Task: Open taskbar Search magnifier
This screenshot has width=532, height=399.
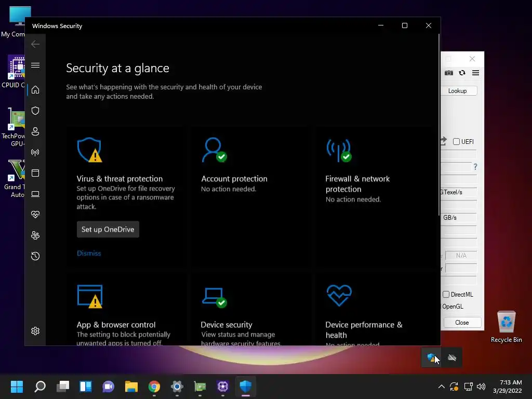Action: (x=39, y=387)
